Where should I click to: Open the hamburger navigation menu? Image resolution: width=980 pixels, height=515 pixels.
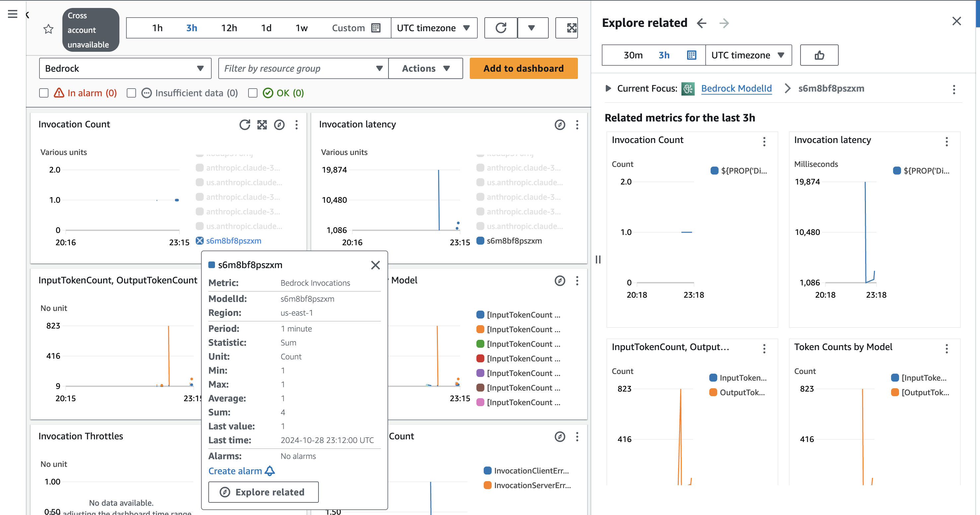[13, 15]
